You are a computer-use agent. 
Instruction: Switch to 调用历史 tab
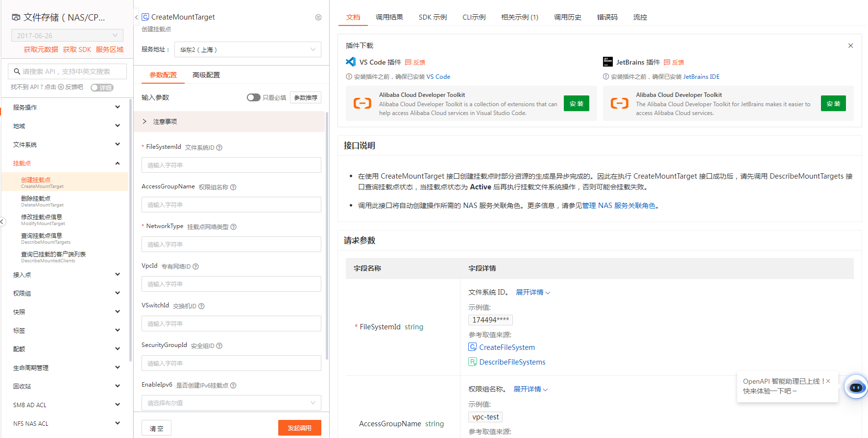pos(568,17)
